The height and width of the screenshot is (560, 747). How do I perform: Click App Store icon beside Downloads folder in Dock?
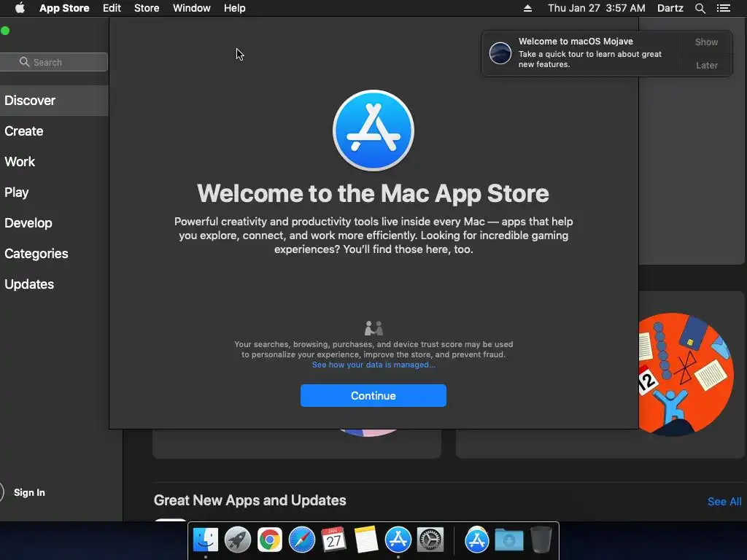(477, 540)
